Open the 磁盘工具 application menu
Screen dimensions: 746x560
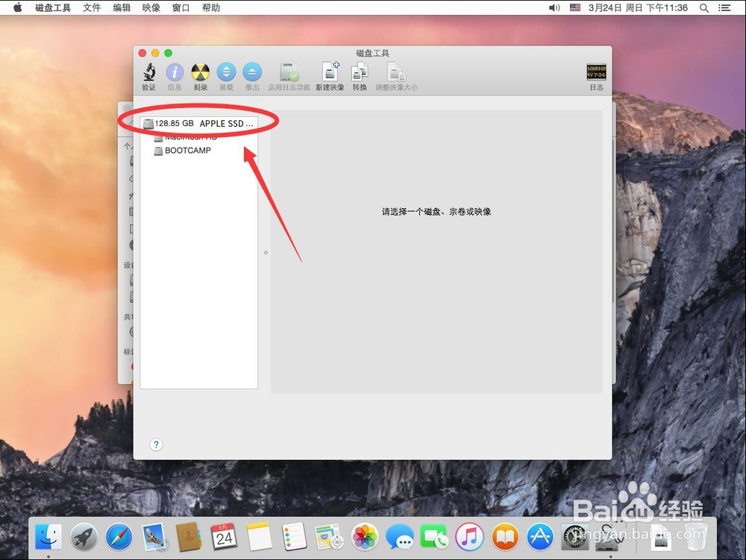[53, 7]
